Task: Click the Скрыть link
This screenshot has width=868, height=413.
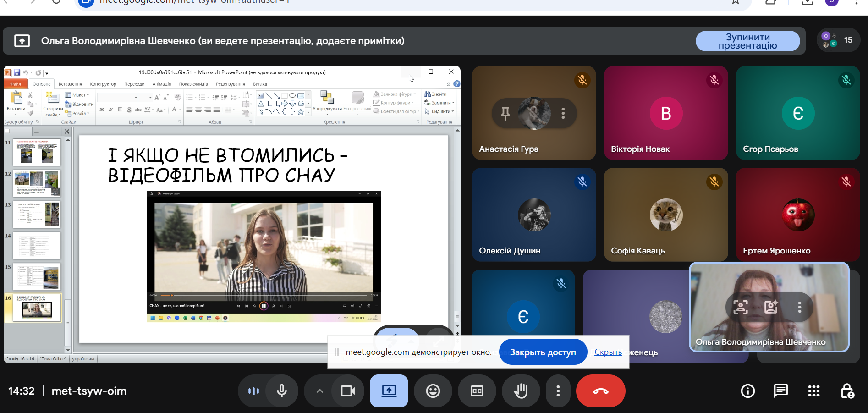Action: pyautogui.click(x=608, y=352)
